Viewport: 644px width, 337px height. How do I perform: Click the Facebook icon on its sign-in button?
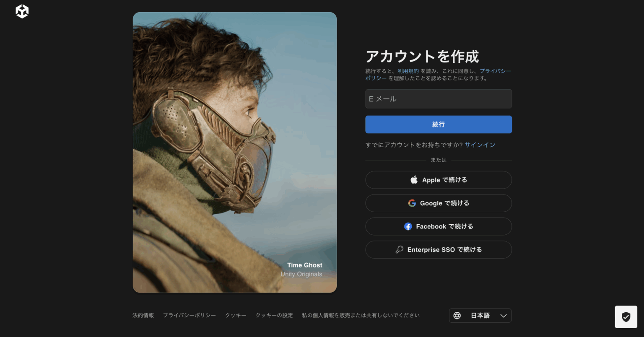[x=408, y=226]
